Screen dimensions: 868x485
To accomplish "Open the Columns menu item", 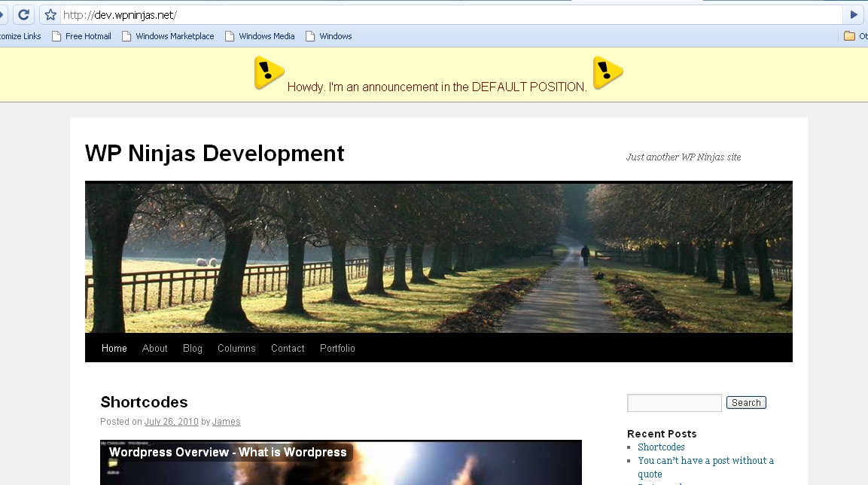I will [236, 348].
